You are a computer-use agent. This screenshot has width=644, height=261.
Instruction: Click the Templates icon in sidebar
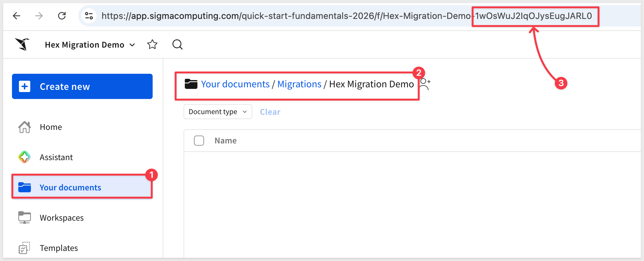pyautogui.click(x=24, y=248)
